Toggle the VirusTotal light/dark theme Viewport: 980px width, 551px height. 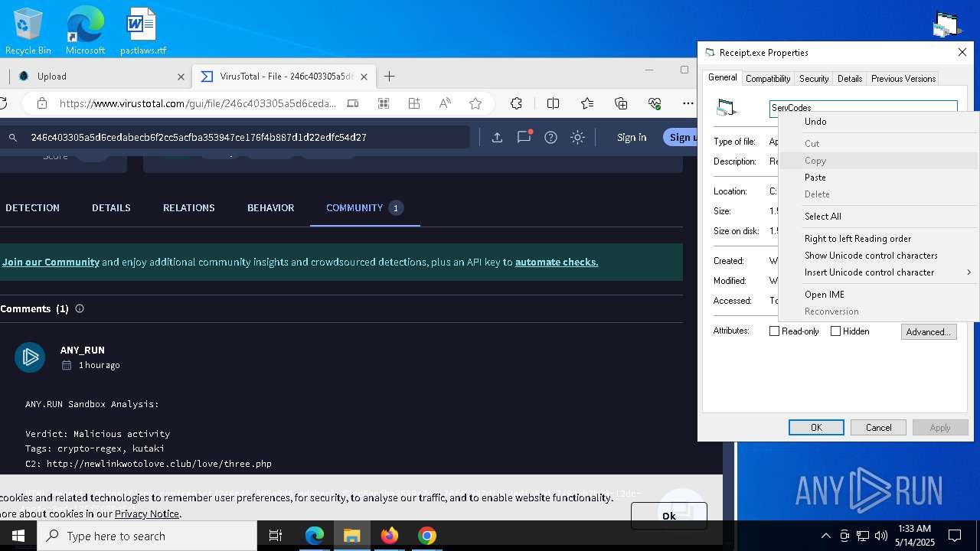(578, 137)
